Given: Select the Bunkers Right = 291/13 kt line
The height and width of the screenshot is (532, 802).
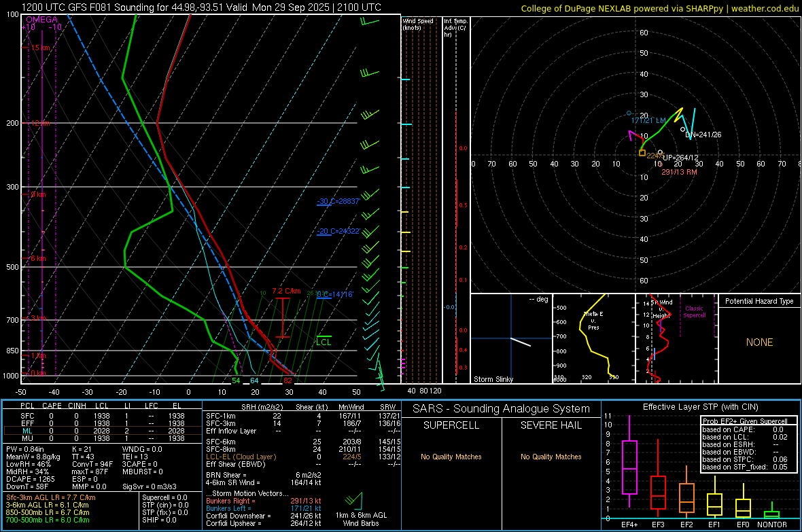Looking at the screenshot, I should pos(264,501).
